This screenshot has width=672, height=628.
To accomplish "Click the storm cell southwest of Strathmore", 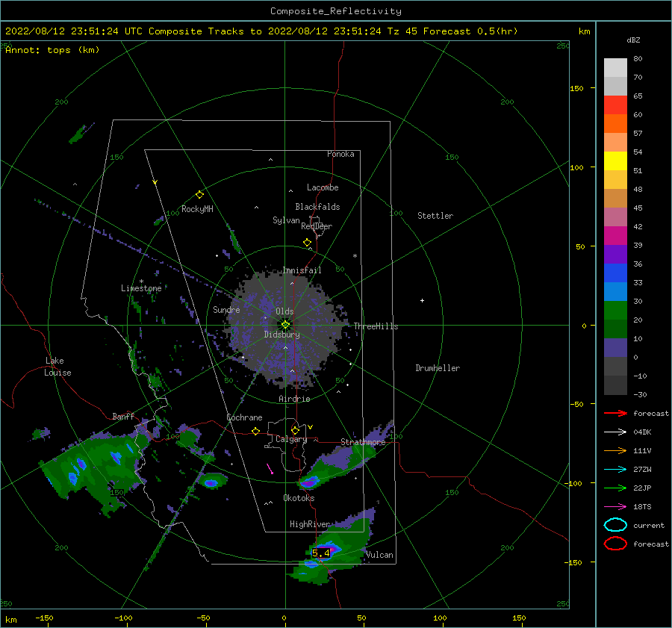I will tap(309, 482).
